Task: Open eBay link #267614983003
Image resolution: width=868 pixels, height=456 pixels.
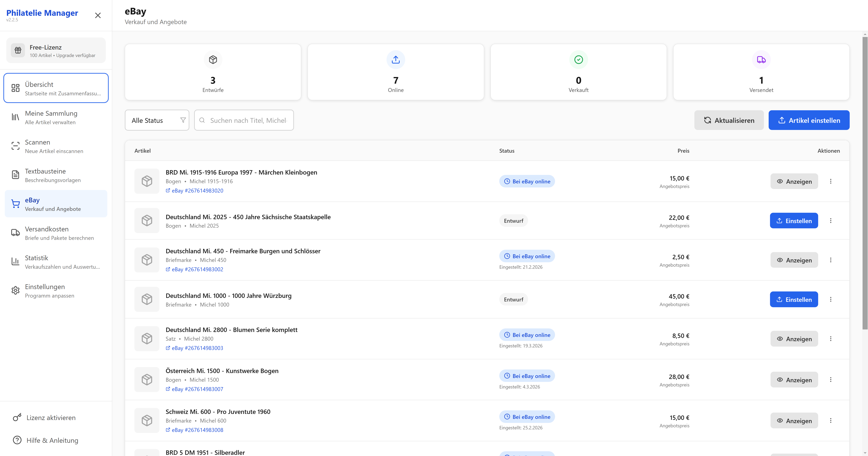Action: tap(194, 348)
